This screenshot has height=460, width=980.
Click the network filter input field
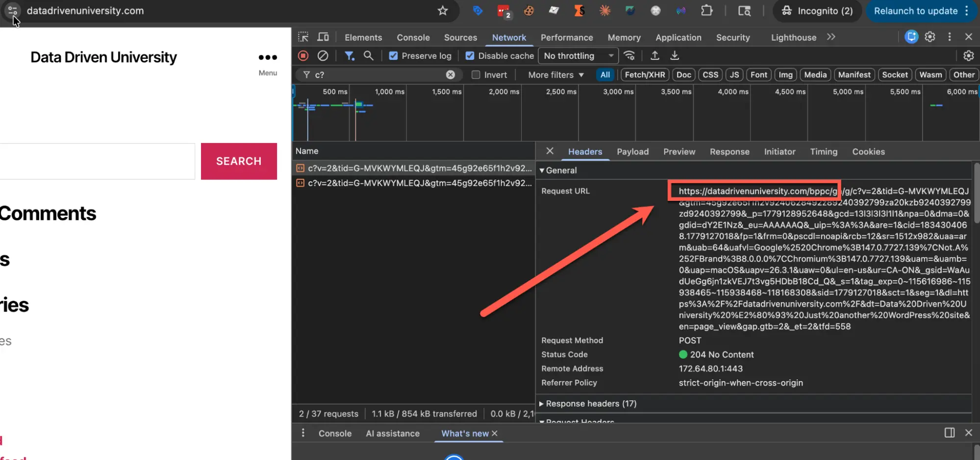378,74
